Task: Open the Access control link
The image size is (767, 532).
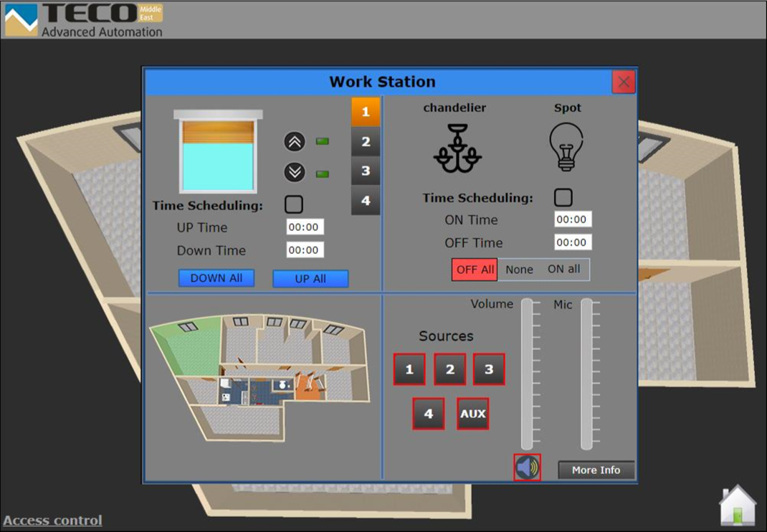Action: [53, 521]
